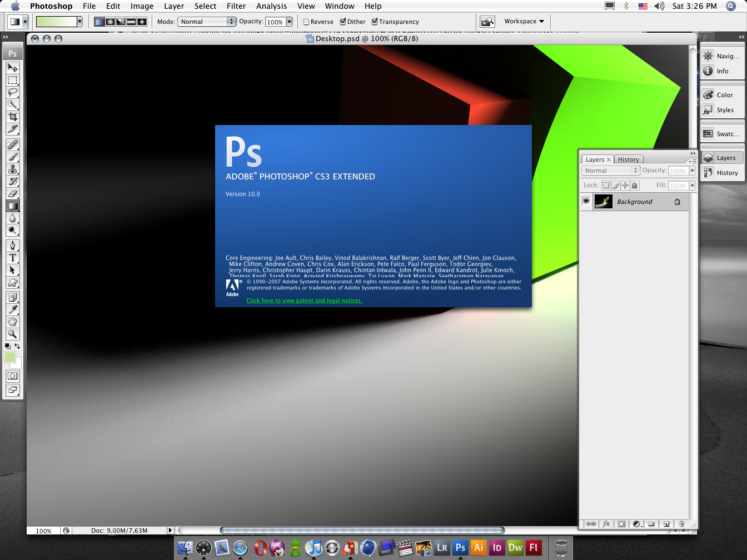Select the Lasso tool
This screenshot has width=747, height=560.
point(12,92)
